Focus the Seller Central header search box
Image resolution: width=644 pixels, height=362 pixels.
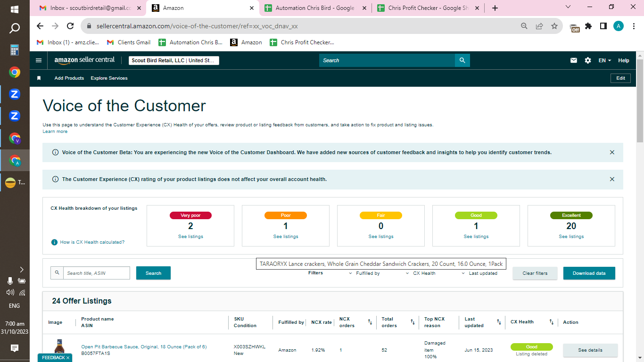click(387, 60)
